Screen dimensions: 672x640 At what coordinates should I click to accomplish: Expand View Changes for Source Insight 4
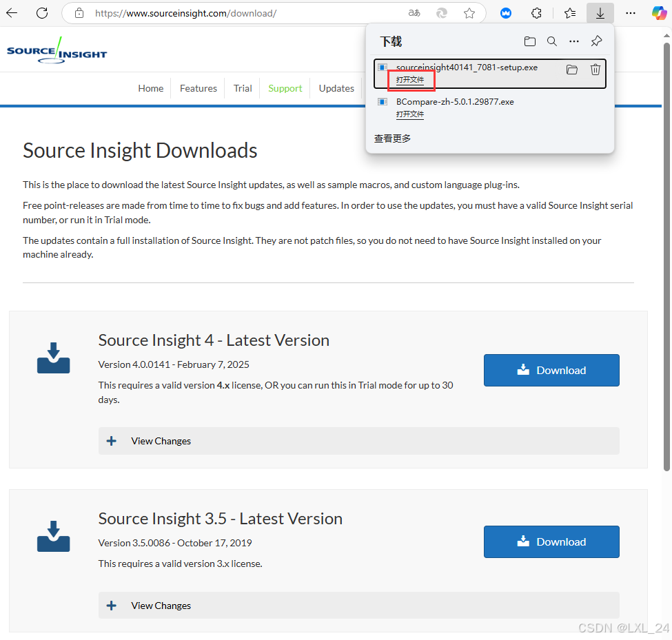coord(358,441)
